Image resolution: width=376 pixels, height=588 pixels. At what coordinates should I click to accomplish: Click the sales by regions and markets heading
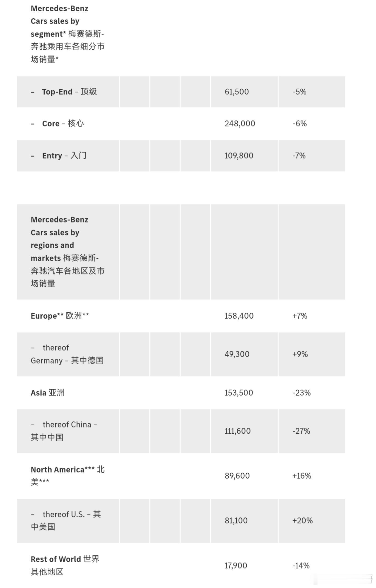tap(67, 251)
